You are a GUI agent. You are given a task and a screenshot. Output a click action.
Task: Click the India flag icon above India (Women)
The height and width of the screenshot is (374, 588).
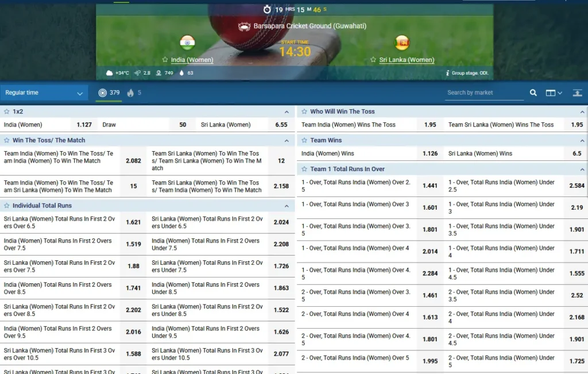187,43
